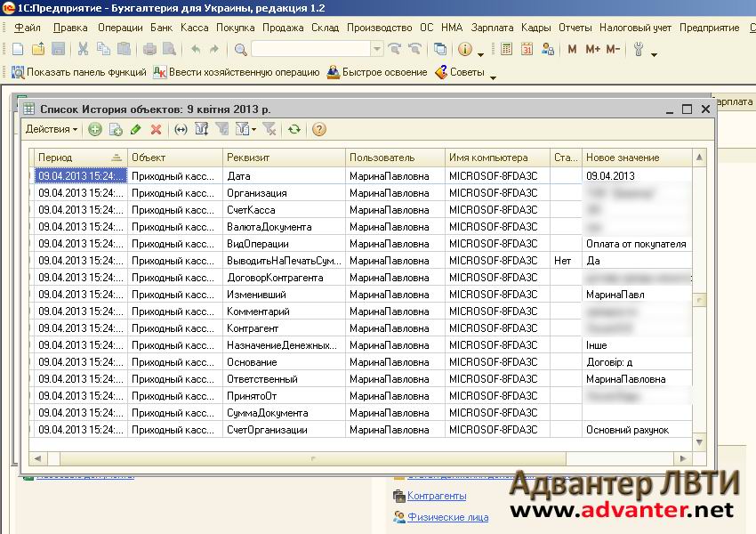Click the Users icon in toolbar
The width and height of the screenshot is (756, 534).
(x=548, y=49)
